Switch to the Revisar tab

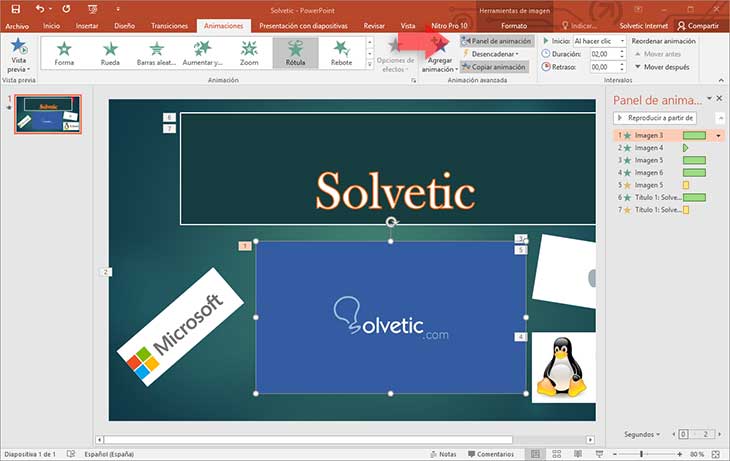(374, 26)
